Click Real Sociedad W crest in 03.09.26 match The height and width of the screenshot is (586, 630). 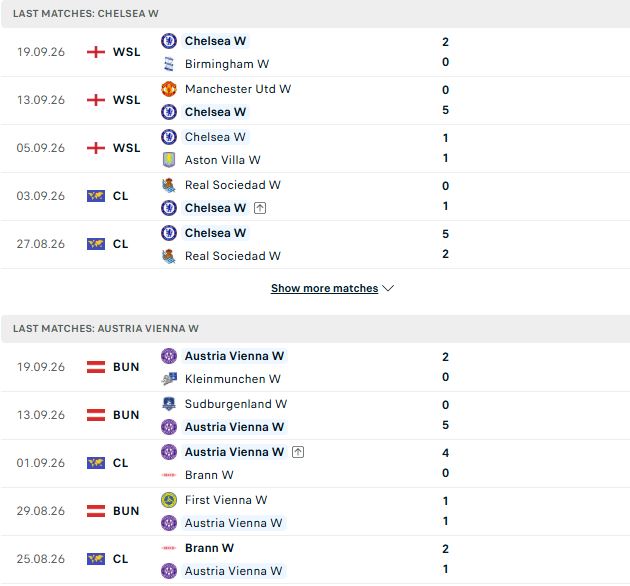169,185
